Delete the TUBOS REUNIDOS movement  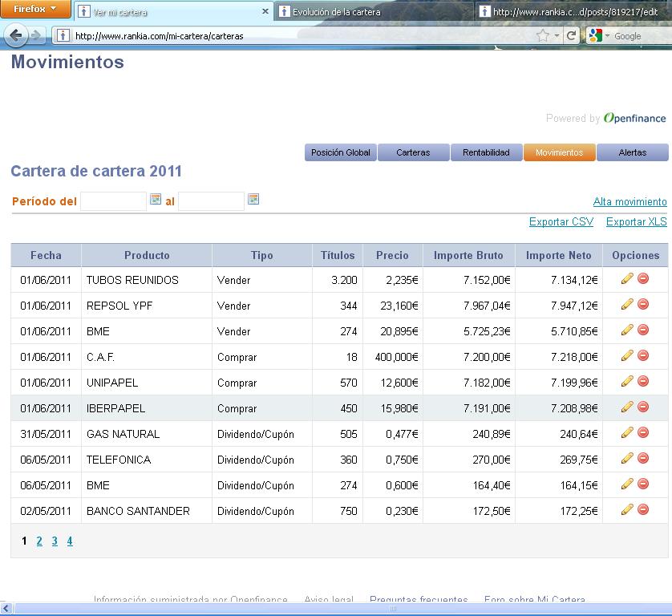click(x=643, y=278)
